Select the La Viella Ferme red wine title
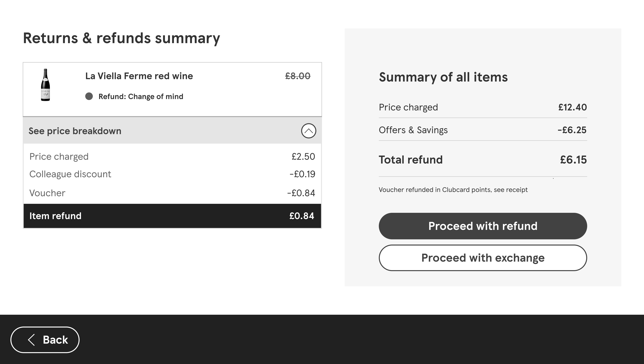 pos(139,76)
